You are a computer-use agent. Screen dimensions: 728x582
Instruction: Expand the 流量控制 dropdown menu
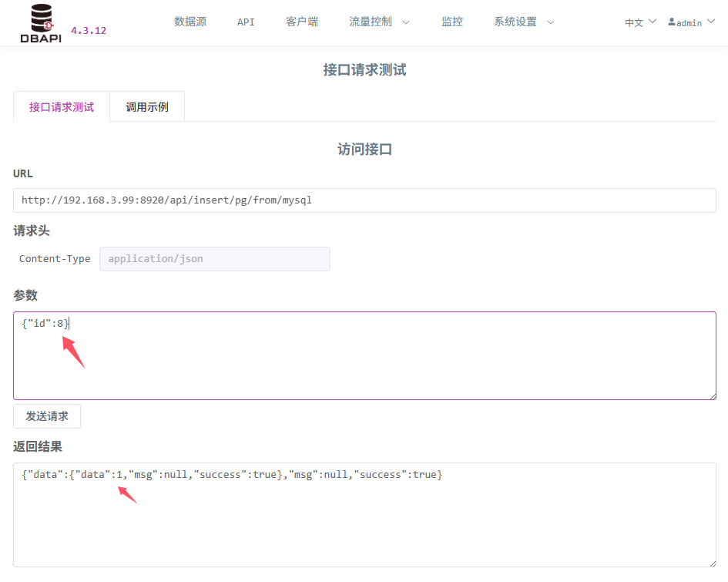pos(379,22)
